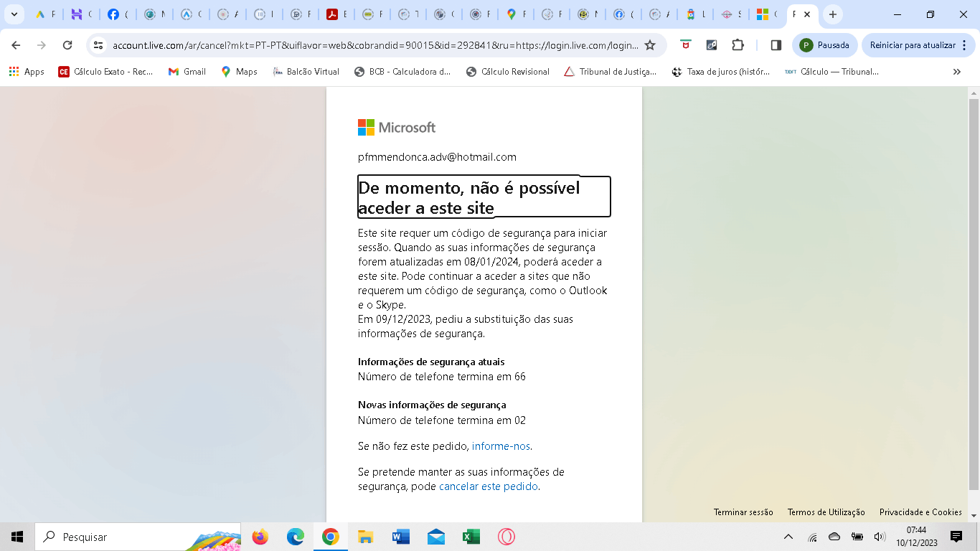Open the network Wi-Fi tray icon
Viewport: 980px width, 551px height.
click(x=812, y=537)
